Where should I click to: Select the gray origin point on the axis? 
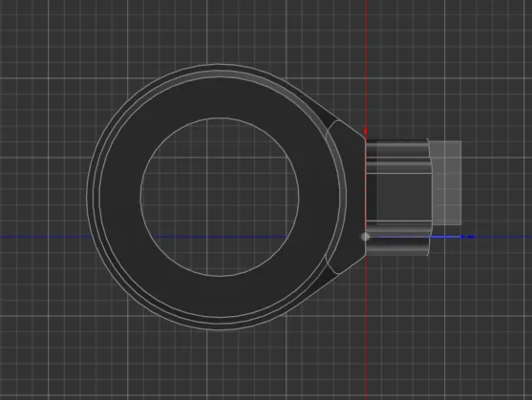(366, 237)
